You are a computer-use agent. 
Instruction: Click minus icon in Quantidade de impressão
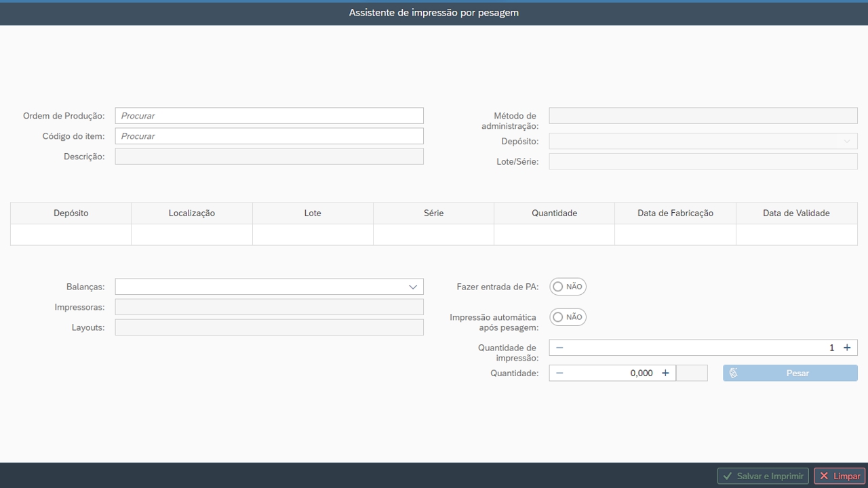[x=559, y=348]
